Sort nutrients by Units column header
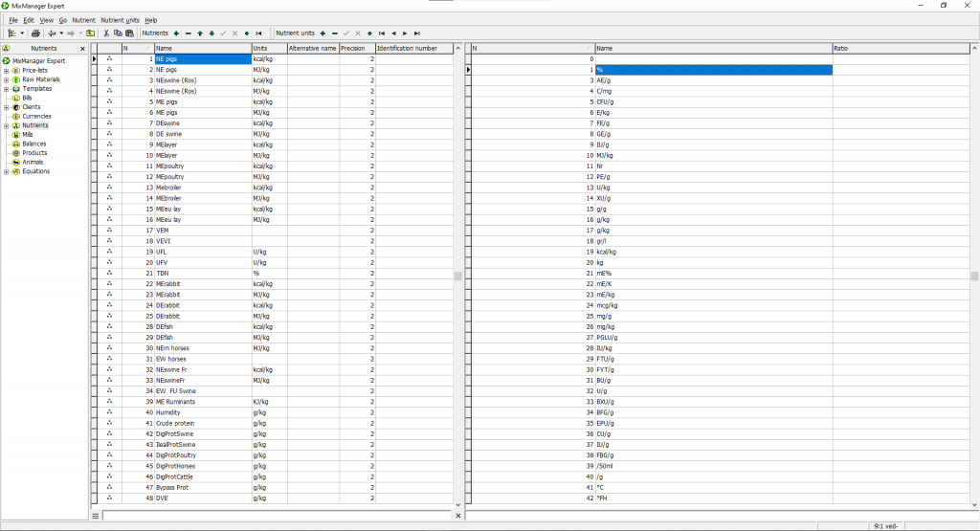The image size is (980, 531). click(x=269, y=48)
